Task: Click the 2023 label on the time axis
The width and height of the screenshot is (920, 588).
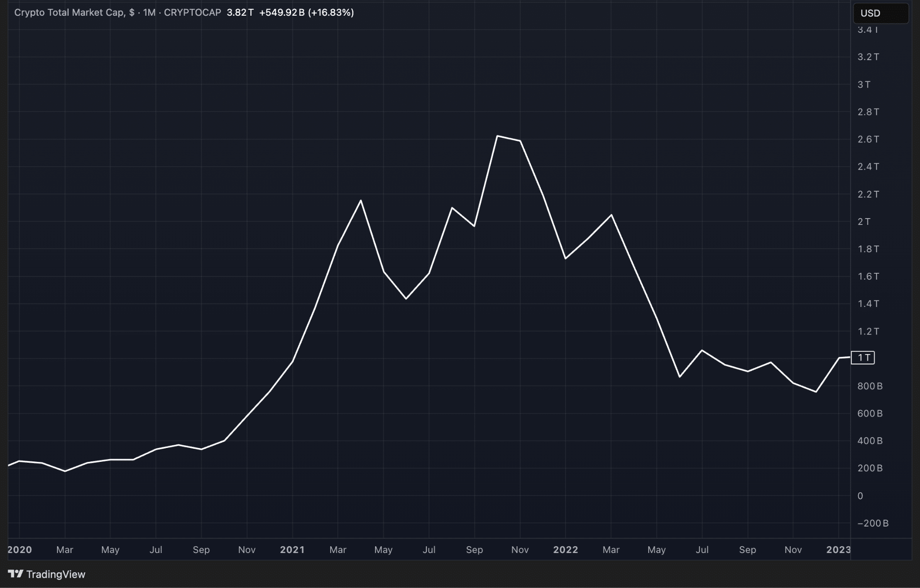Action: 838,550
